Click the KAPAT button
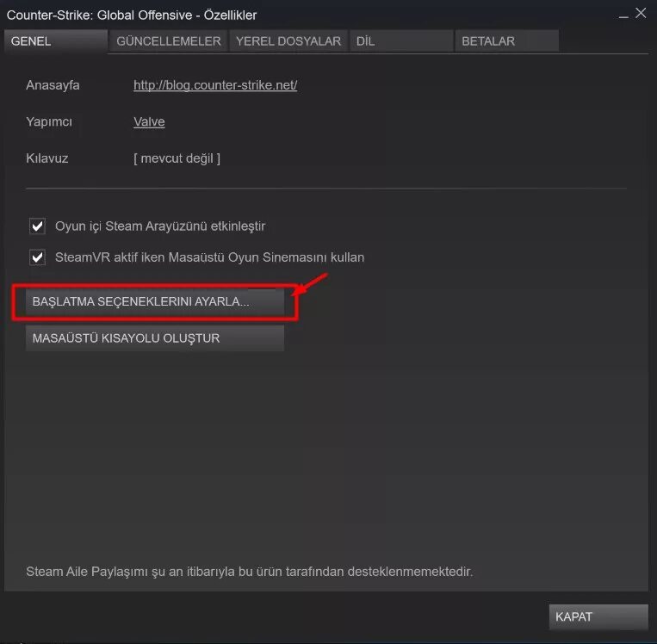The width and height of the screenshot is (657, 644). coord(598,616)
